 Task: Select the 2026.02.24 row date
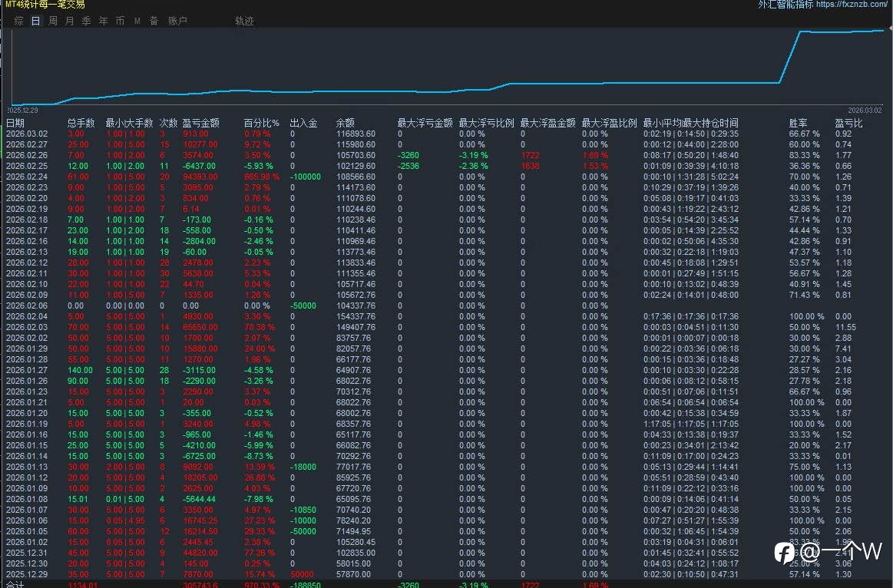26,177
